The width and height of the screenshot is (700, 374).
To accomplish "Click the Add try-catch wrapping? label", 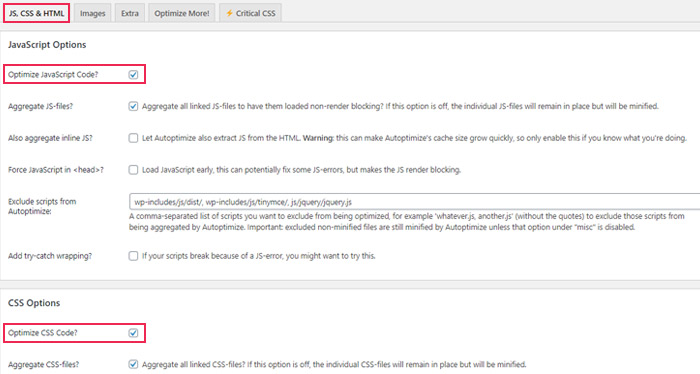I will [50, 256].
